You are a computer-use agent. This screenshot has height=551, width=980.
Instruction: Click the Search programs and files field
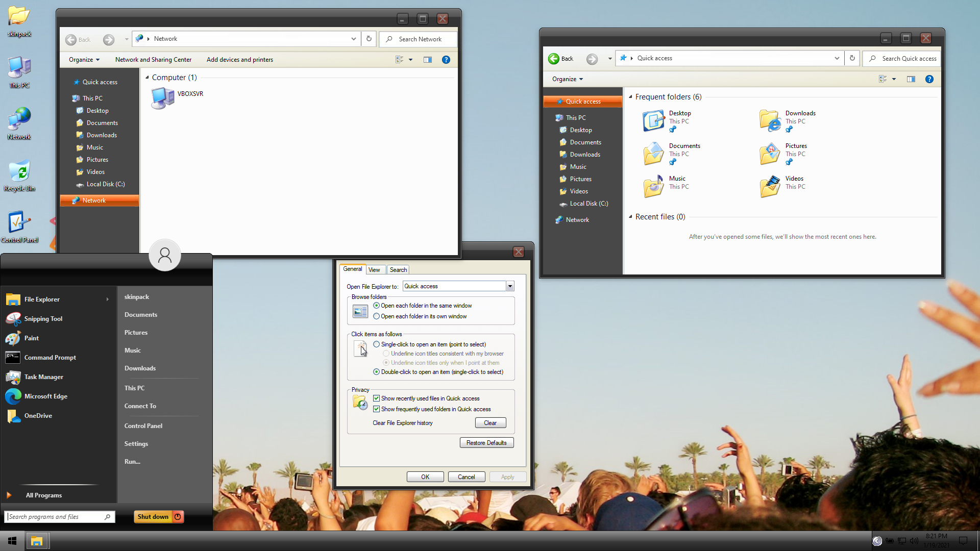(56, 517)
